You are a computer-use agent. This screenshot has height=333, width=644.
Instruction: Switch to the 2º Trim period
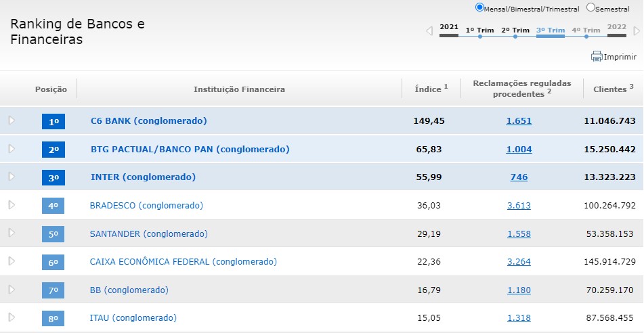[515, 30]
